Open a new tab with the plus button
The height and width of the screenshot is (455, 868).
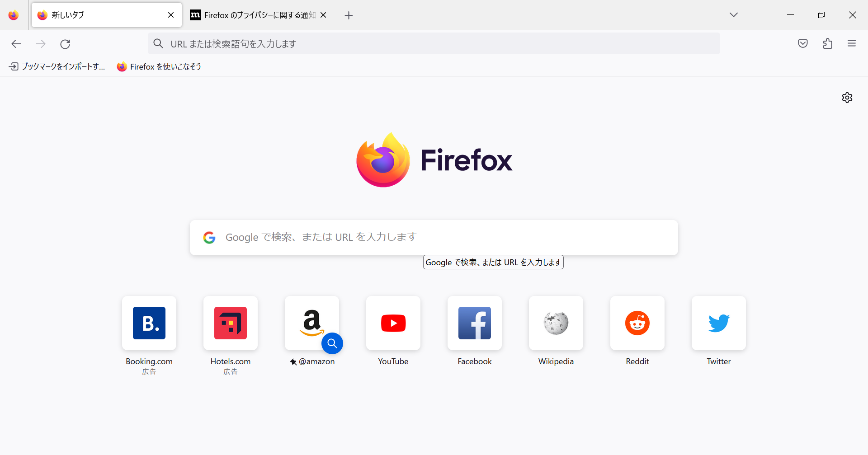(x=349, y=15)
